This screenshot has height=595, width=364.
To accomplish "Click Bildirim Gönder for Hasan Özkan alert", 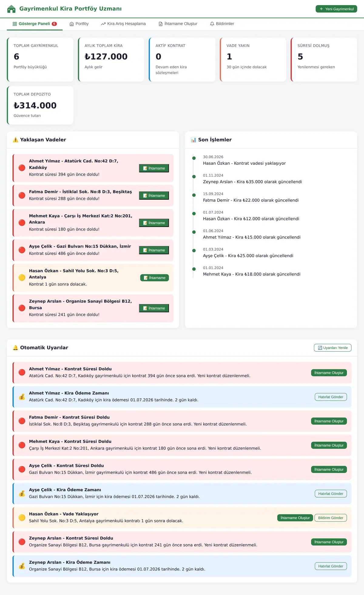I will click(331, 518).
